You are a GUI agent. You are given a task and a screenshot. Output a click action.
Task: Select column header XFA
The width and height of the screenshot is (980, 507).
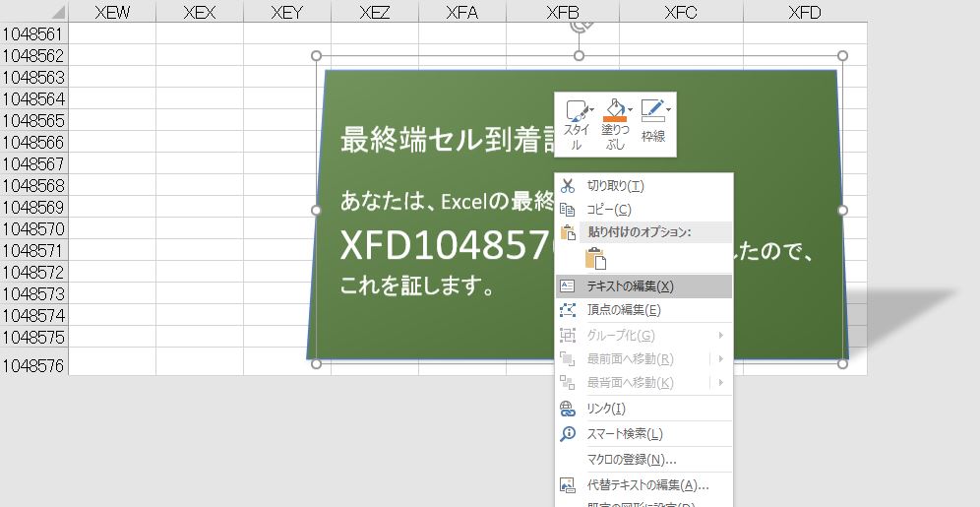click(x=462, y=12)
